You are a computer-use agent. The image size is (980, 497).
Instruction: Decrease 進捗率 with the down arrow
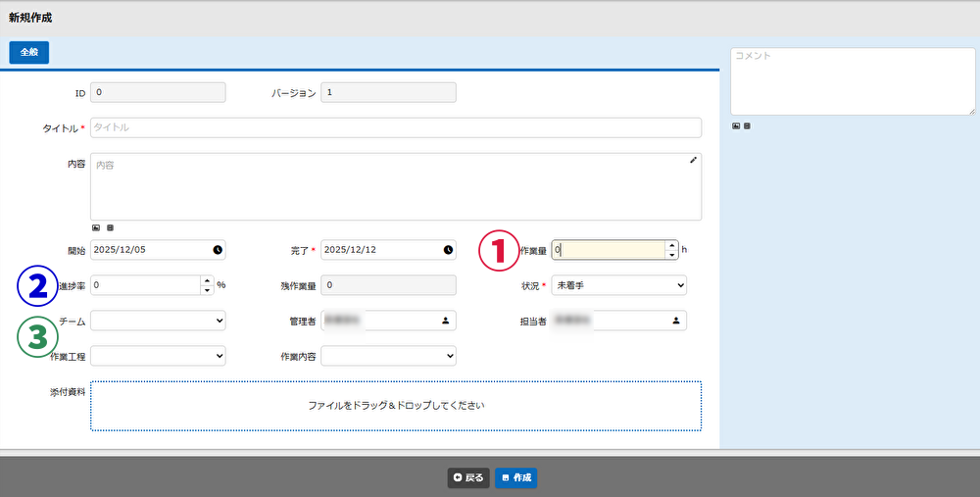[206, 289]
